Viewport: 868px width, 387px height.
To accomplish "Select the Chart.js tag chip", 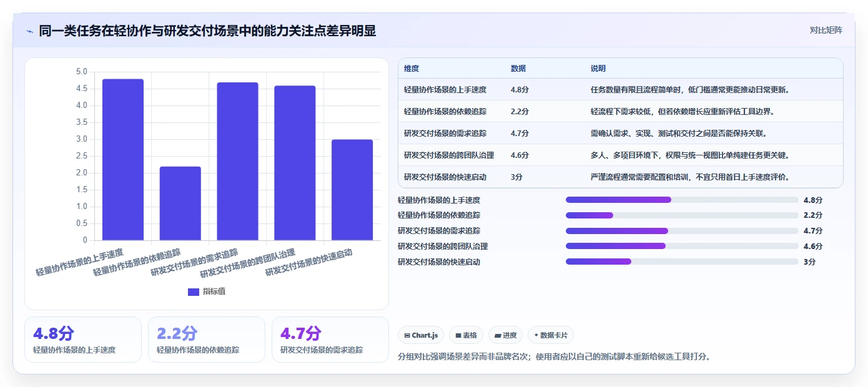I will [x=420, y=335].
